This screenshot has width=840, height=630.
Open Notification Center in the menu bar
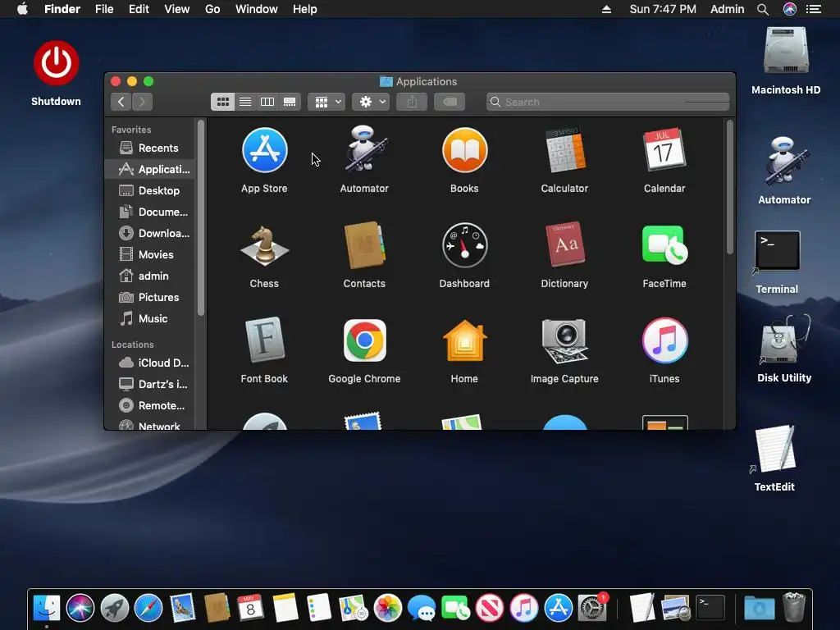(x=814, y=9)
